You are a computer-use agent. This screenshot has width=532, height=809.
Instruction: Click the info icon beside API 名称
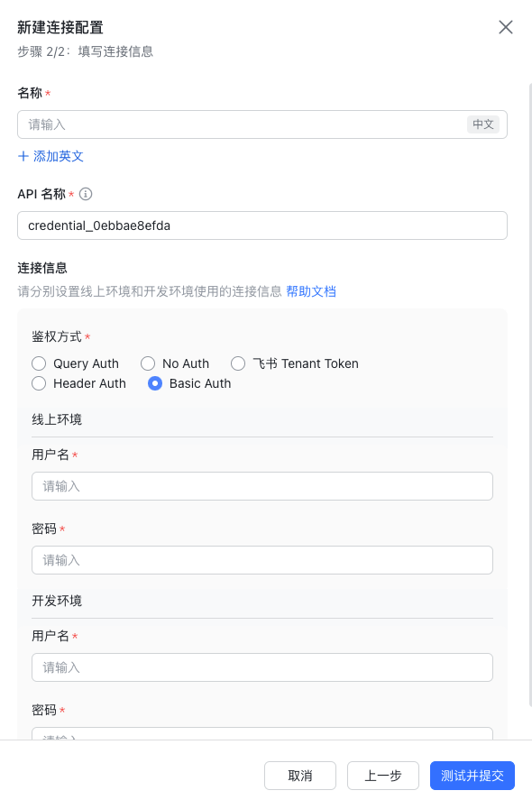click(x=86, y=194)
